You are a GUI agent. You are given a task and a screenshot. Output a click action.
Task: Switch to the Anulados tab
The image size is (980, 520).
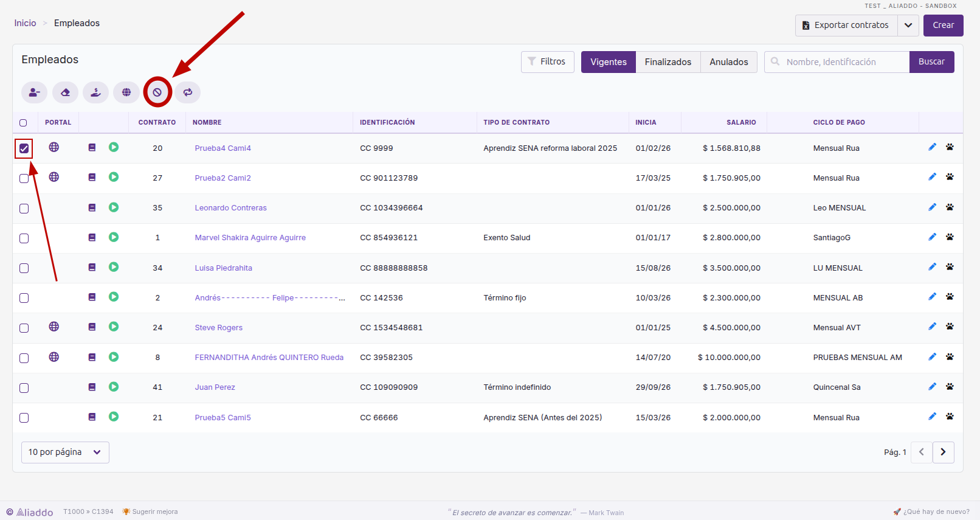pos(729,62)
